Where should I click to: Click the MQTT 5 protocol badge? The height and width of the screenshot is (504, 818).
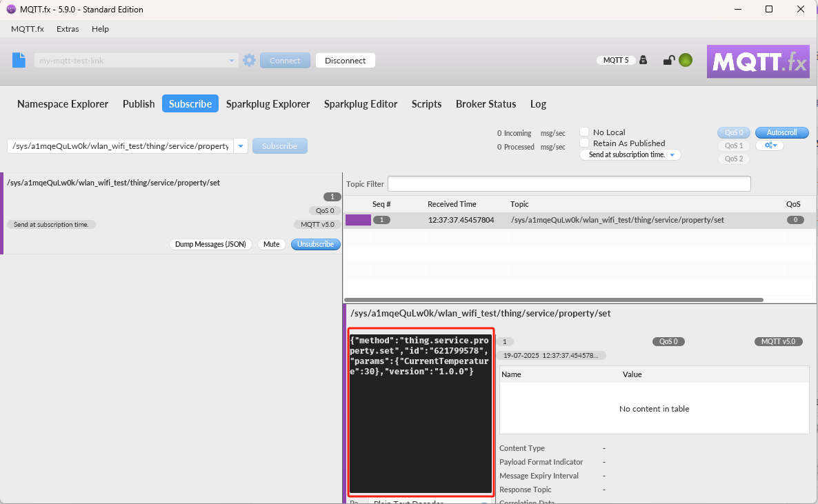(x=616, y=60)
